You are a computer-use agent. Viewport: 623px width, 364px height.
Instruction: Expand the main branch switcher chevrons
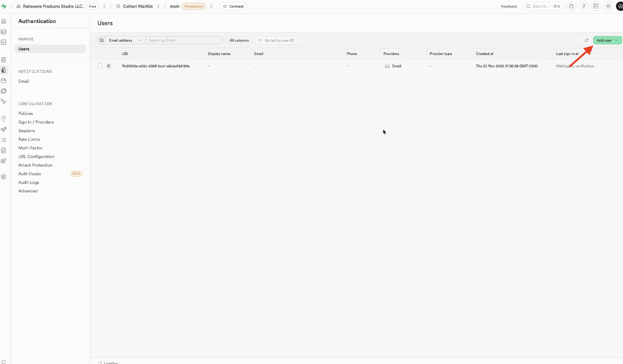[211, 6]
